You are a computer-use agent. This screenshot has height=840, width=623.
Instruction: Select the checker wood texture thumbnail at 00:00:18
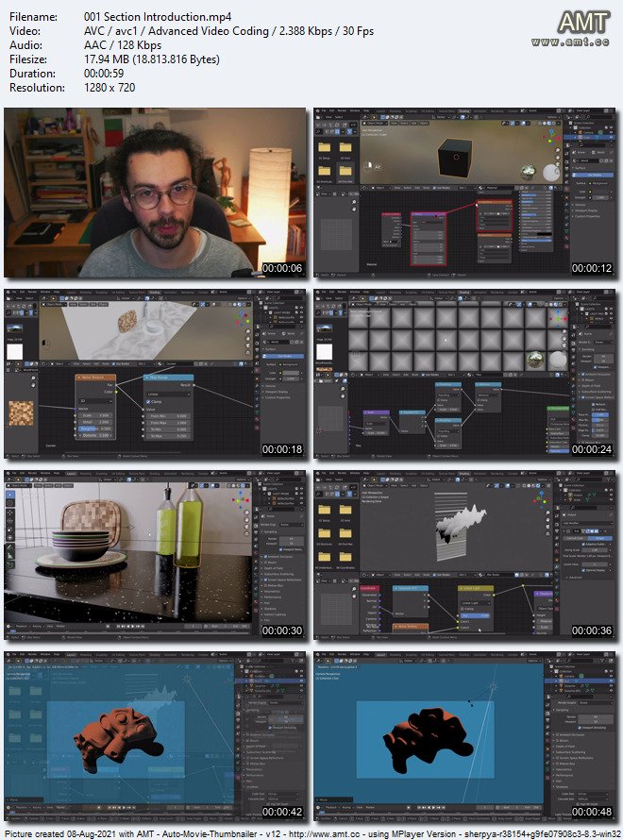pyautogui.click(x=21, y=413)
